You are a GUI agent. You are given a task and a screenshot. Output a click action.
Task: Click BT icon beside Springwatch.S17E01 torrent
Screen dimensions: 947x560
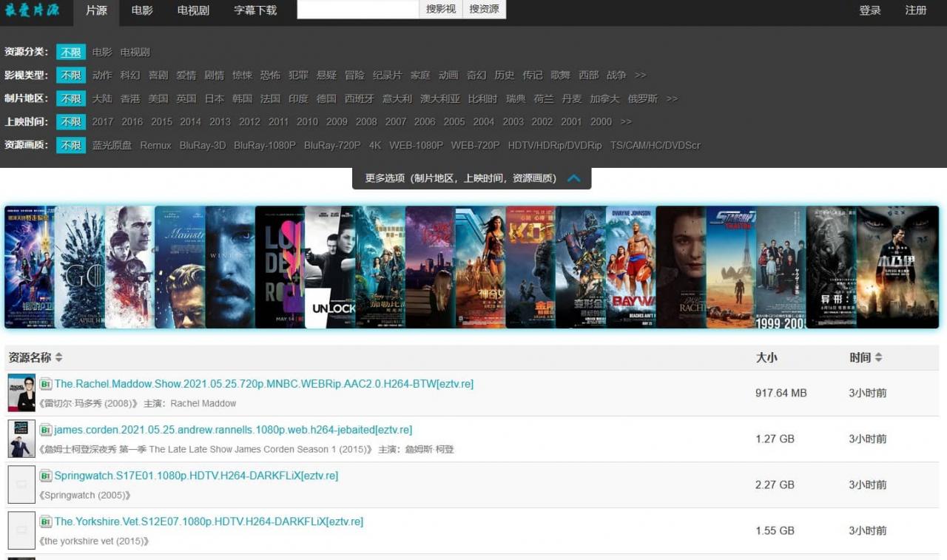tap(45, 476)
